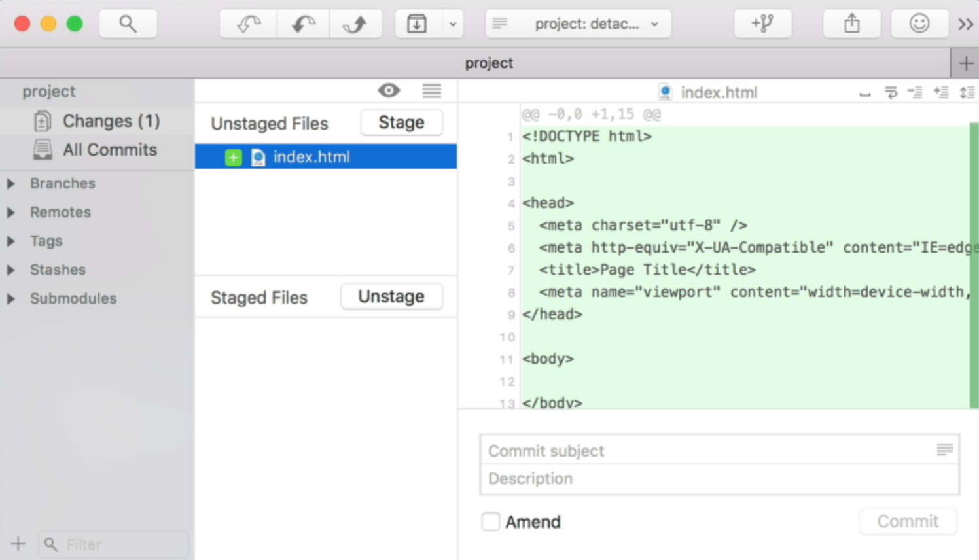This screenshot has height=560, width=979.
Task: Open the stash dropdown arrow
Action: coord(452,24)
